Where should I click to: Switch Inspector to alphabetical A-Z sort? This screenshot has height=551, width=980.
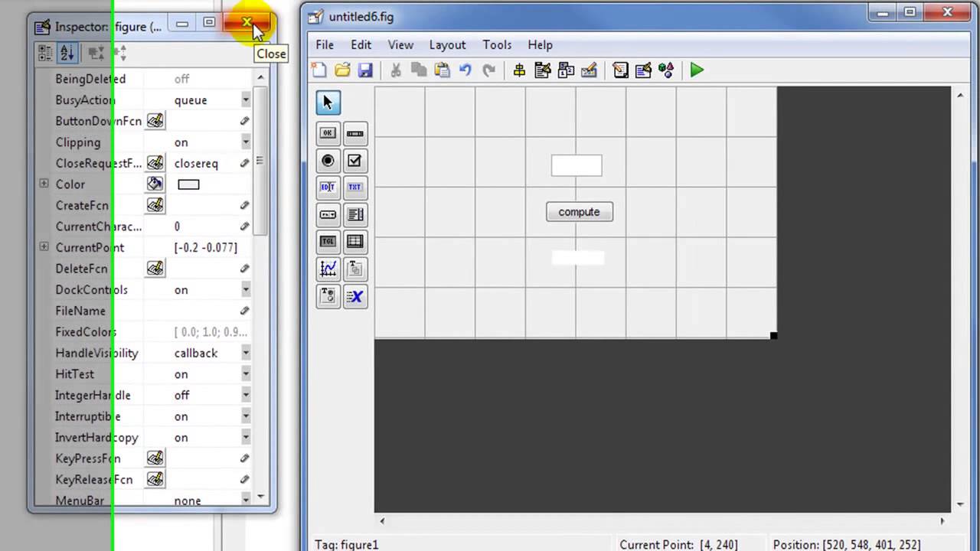tap(67, 53)
